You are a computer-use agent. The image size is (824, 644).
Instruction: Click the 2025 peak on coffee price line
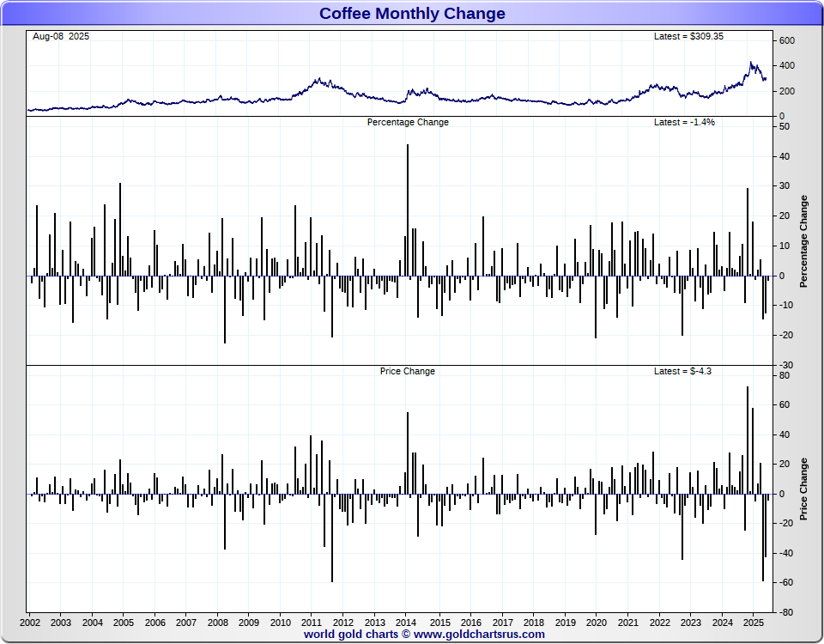[x=751, y=63]
